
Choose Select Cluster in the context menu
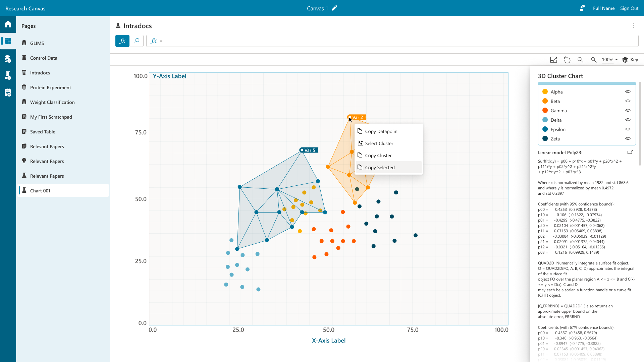(x=379, y=143)
